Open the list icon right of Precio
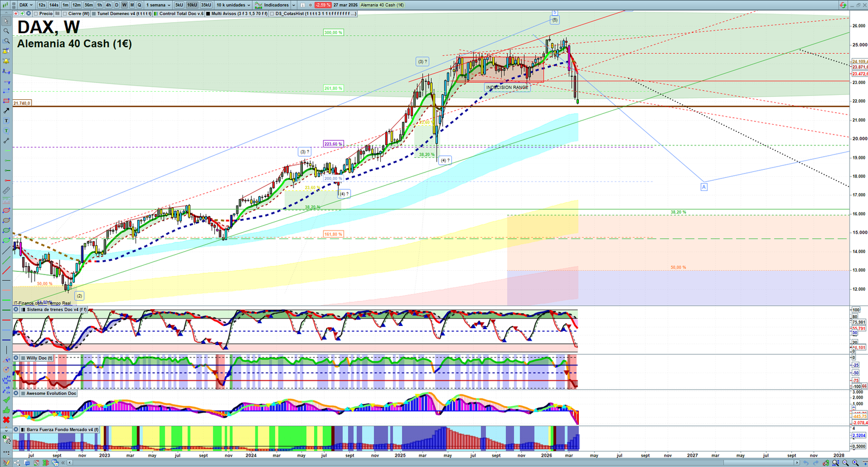Screen dimensions: 868x467 [x=57, y=14]
